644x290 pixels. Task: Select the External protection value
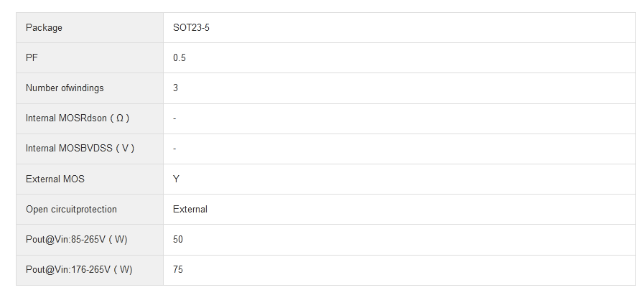pos(190,210)
